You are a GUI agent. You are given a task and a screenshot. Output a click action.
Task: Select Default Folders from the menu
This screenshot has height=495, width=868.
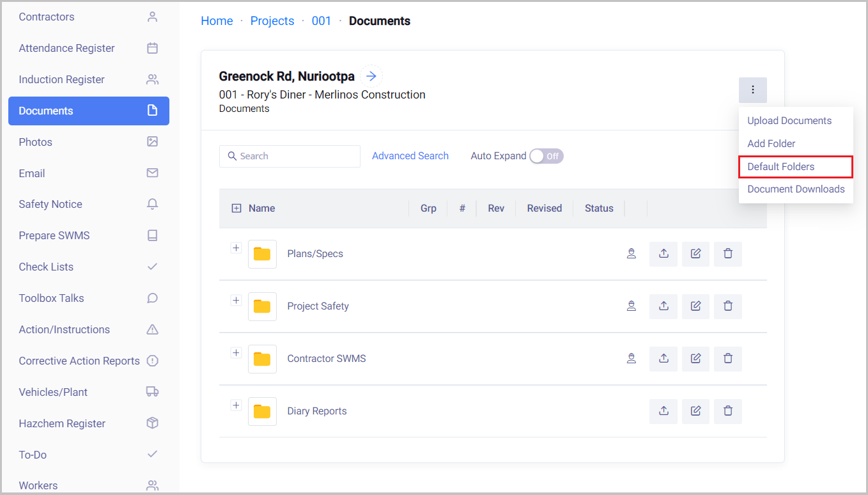[780, 167]
